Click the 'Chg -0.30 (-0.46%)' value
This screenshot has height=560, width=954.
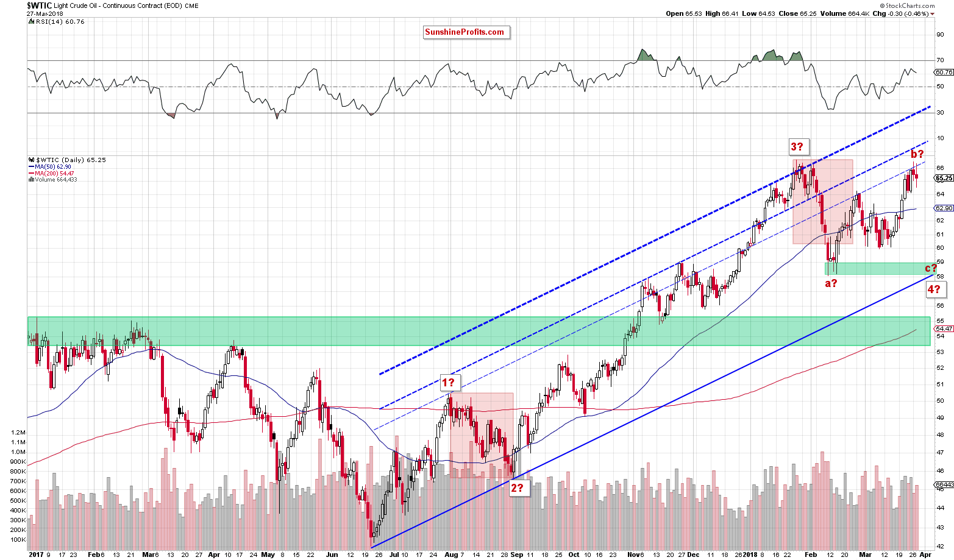coord(900,13)
